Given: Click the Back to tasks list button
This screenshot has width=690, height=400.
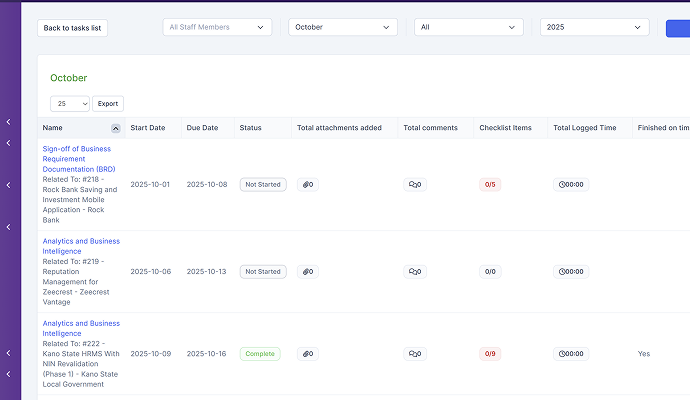Looking at the screenshot, I should point(72,28).
